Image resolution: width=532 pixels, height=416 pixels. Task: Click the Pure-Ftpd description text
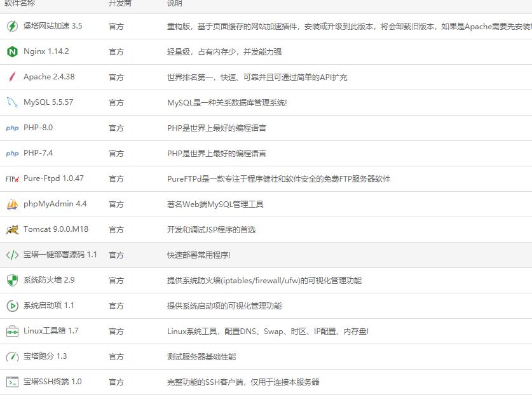278,179
